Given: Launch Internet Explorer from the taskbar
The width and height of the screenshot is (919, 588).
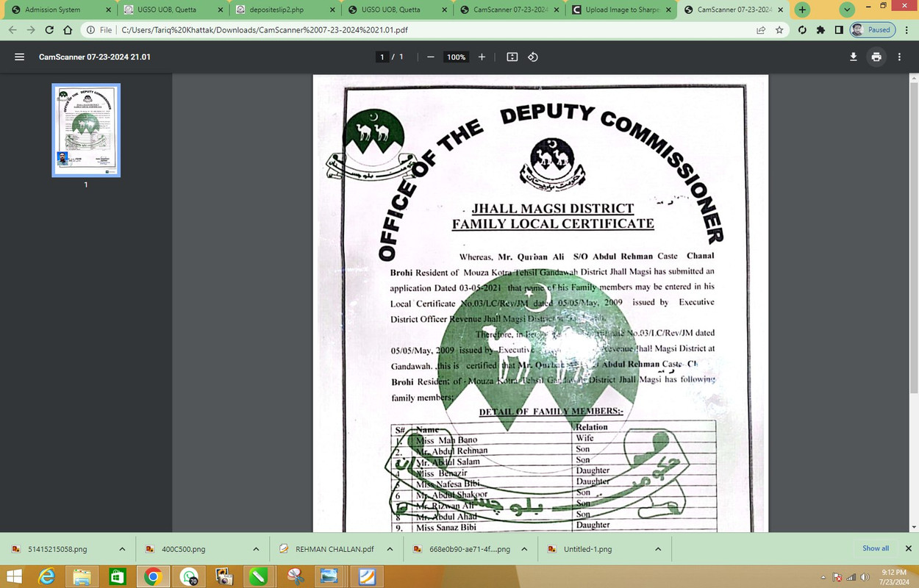Looking at the screenshot, I should point(46,576).
